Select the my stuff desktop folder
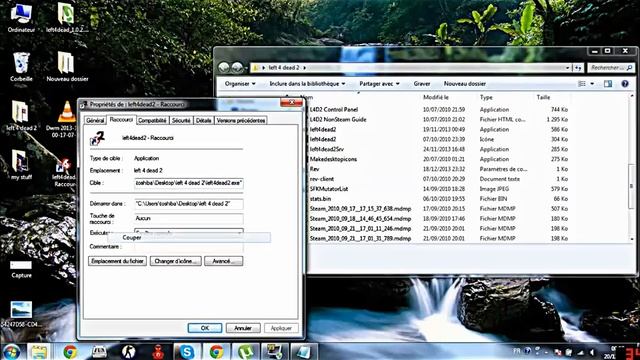Screen dimensions: 640x360 coord(21,164)
